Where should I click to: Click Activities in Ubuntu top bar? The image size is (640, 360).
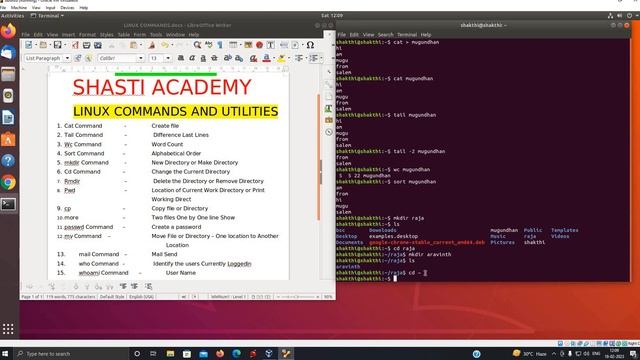click(13, 16)
